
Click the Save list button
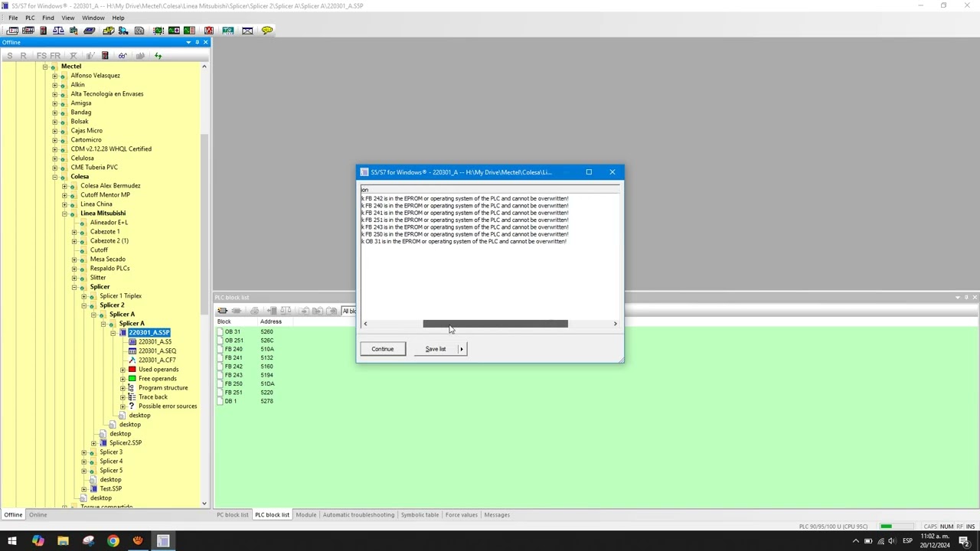[x=436, y=349]
